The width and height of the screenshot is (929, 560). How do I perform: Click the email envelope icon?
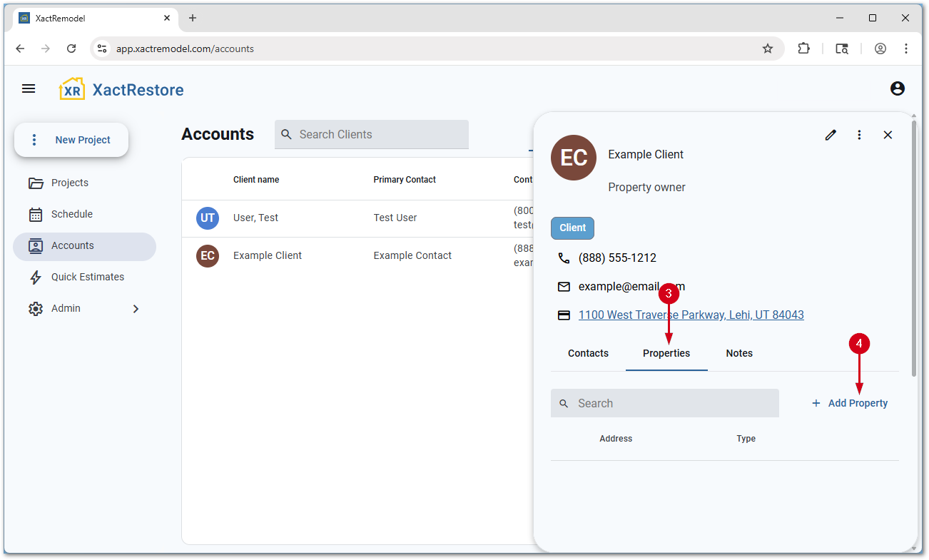click(564, 287)
